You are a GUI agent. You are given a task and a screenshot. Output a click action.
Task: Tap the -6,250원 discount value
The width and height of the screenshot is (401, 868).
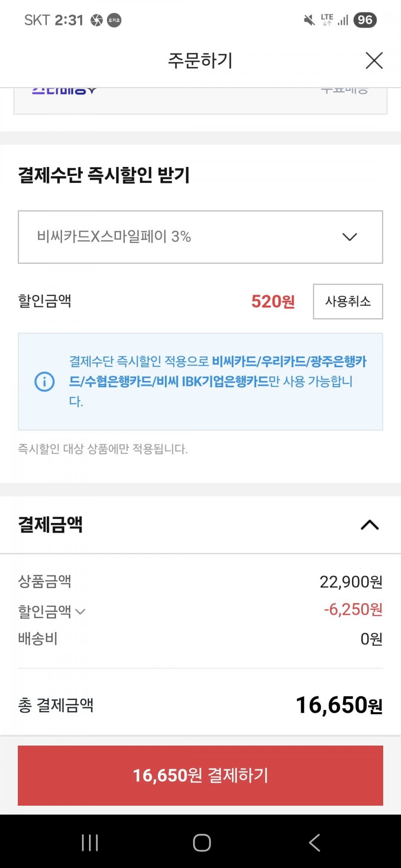click(x=353, y=609)
